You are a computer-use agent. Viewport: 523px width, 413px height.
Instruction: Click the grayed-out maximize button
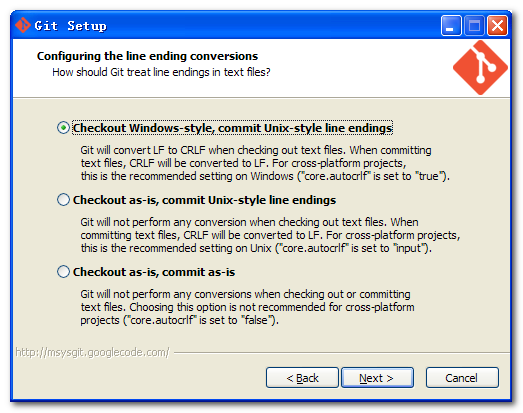click(x=474, y=25)
